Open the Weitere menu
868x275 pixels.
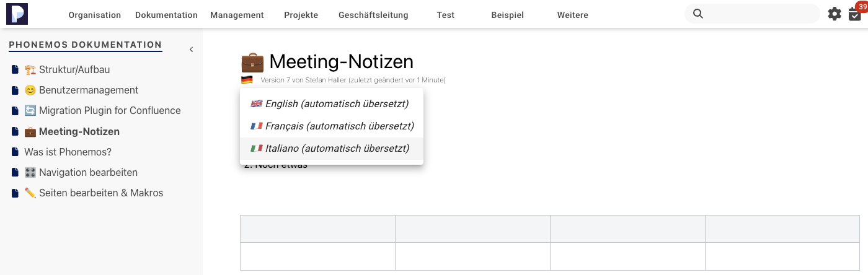pos(572,15)
